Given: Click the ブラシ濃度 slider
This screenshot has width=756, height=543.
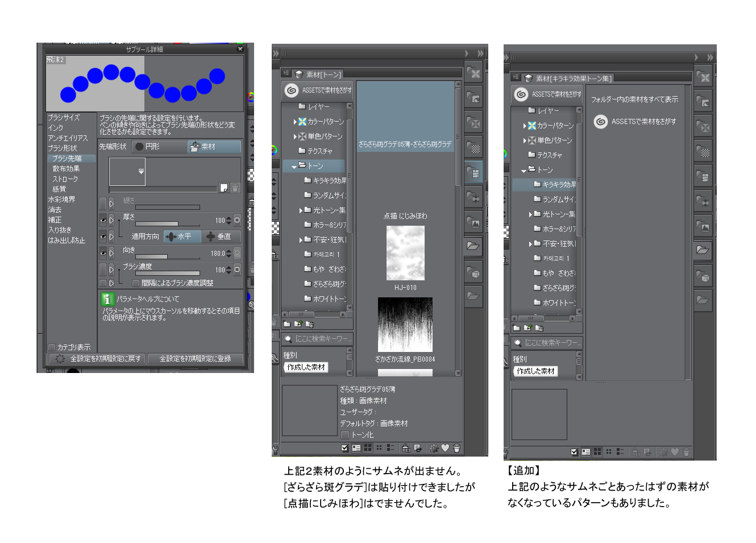Looking at the screenshot, I should pos(167,273).
